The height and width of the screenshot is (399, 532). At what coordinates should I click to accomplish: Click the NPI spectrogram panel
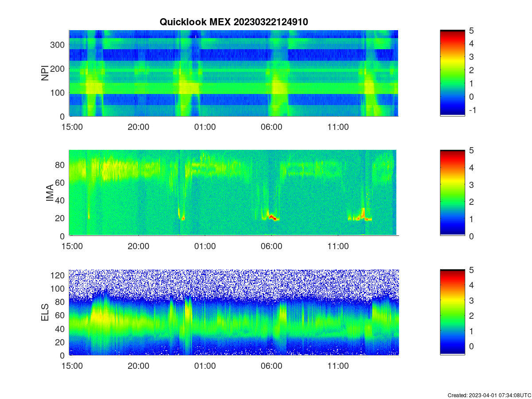[x=234, y=73]
